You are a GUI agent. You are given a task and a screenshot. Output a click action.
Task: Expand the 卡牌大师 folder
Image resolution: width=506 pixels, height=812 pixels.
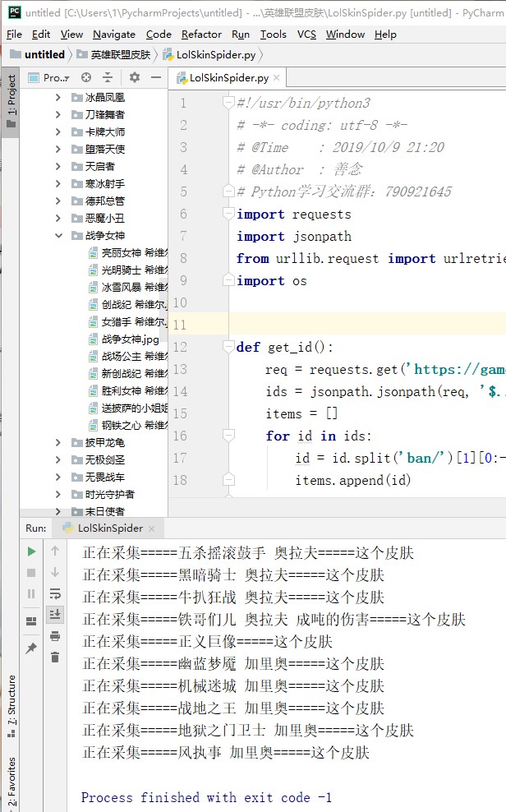pyautogui.click(x=58, y=132)
